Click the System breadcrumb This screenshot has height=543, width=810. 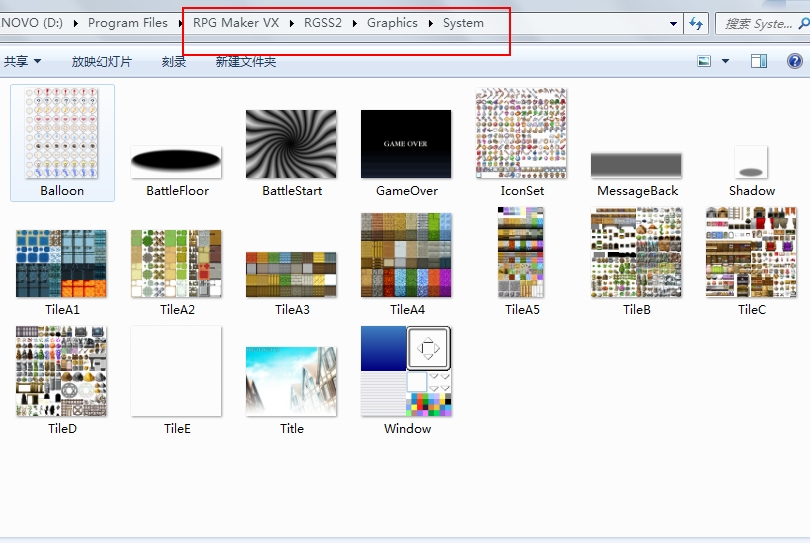pyautogui.click(x=463, y=23)
